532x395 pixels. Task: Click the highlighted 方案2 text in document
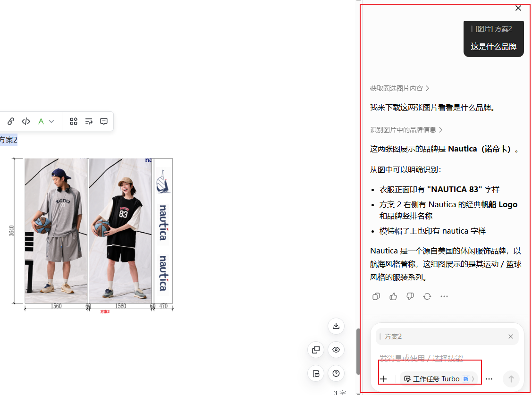(8, 140)
